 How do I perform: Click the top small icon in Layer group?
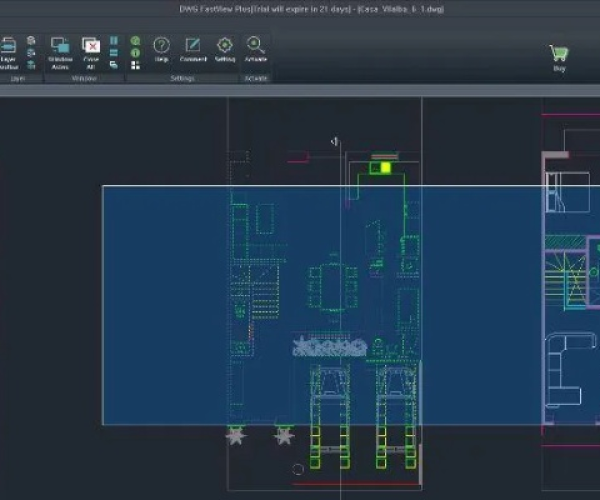coord(31,41)
